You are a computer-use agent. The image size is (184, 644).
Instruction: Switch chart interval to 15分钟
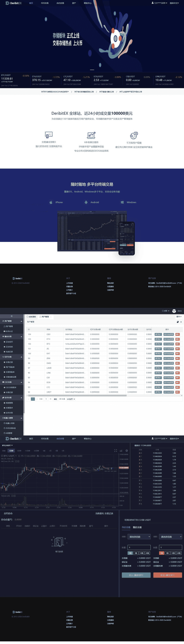click(27, 451)
